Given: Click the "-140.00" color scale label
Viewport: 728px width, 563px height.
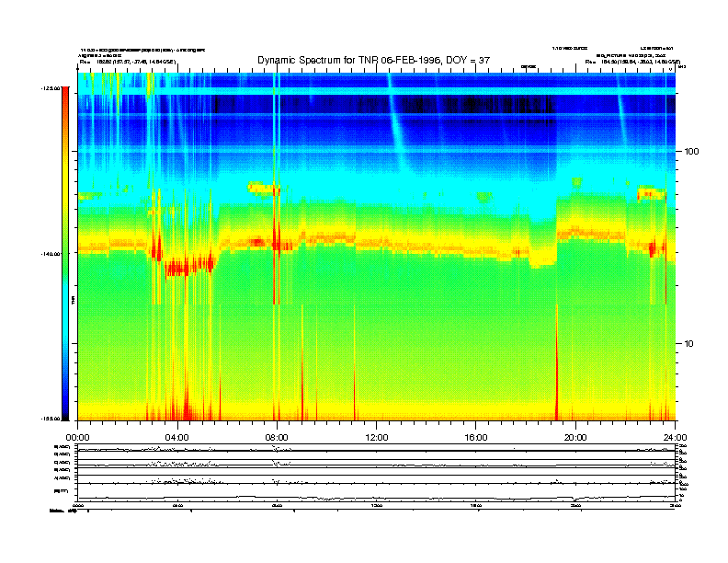Looking at the screenshot, I should click(51, 254).
